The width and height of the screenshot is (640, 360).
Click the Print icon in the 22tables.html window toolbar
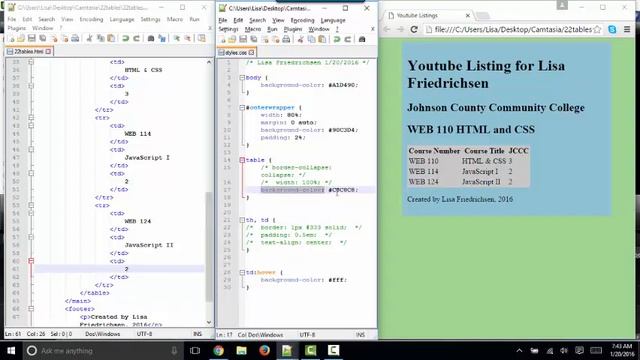click(x=75, y=39)
